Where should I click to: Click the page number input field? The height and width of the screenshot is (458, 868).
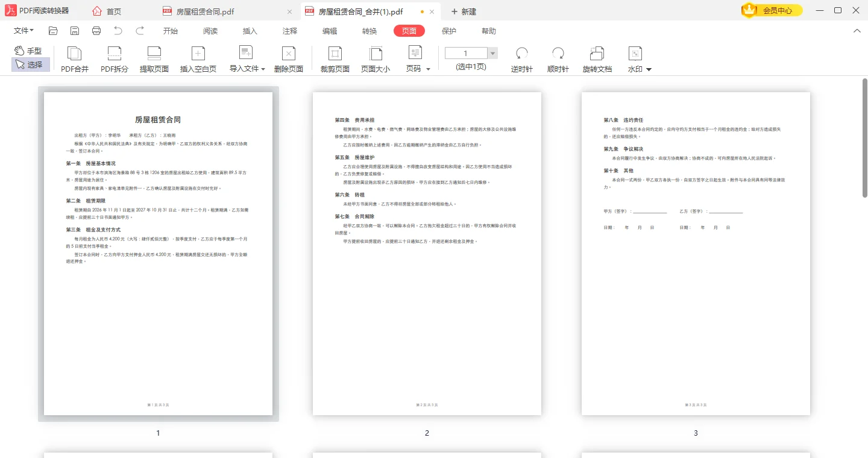coord(466,53)
